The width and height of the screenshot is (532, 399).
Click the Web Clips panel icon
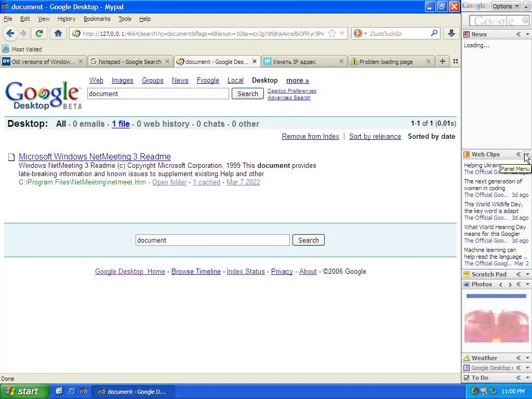(x=467, y=154)
